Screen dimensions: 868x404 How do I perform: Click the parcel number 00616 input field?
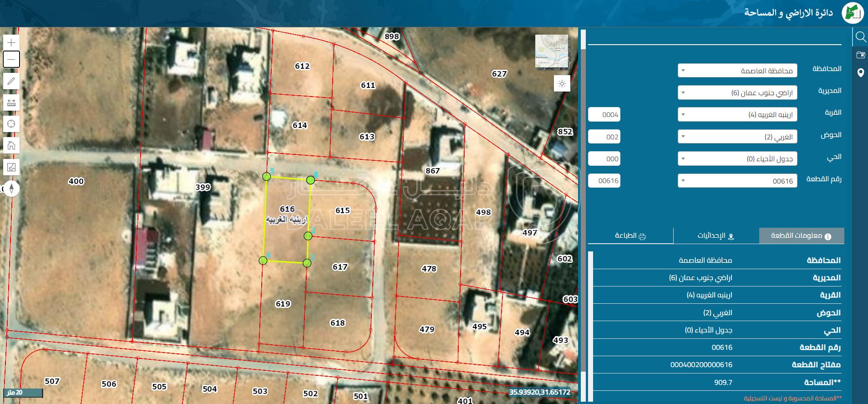point(604,181)
